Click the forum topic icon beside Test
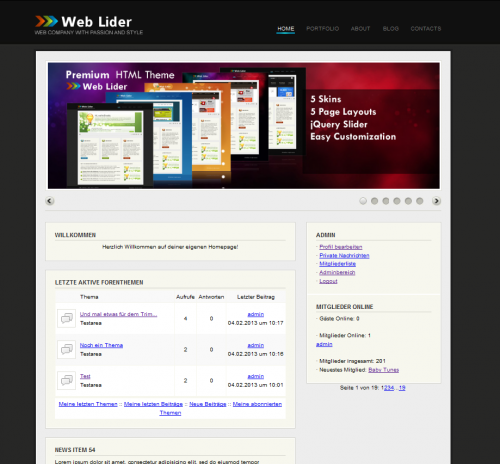 pos(67,380)
